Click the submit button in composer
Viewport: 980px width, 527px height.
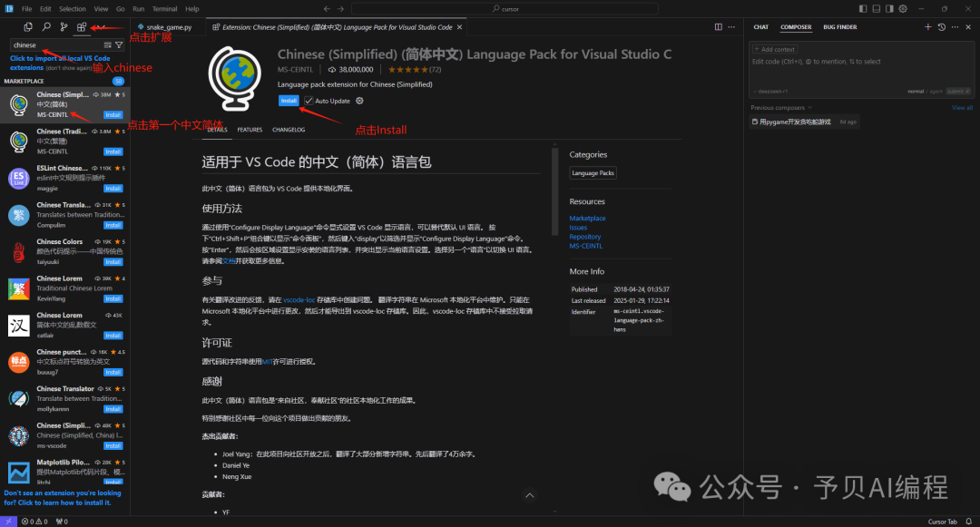pyautogui.click(x=957, y=92)
